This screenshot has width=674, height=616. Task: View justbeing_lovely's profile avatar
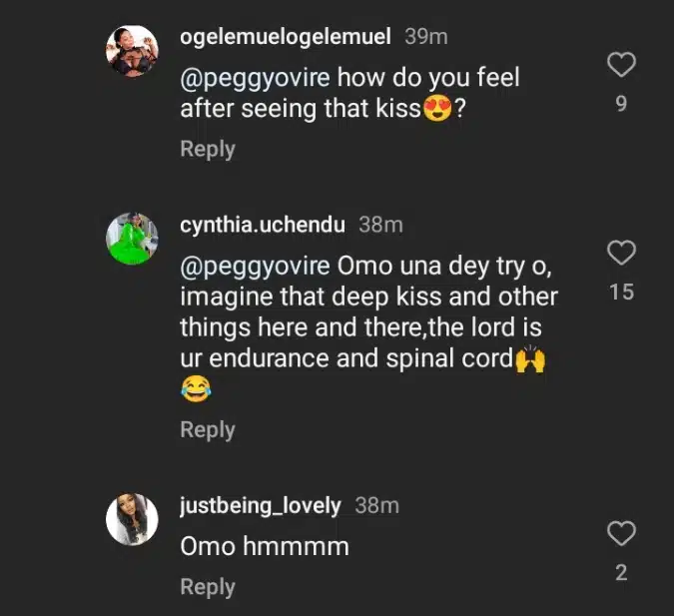point(133,519)
